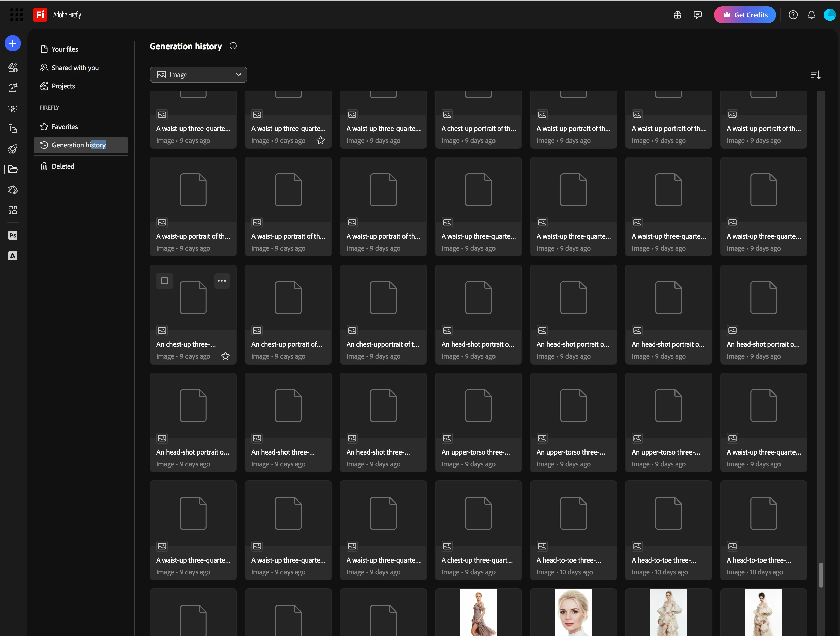The width and height of the screenshot is (840, 636).
Task: Click the Generation history info icon
Action: pos(233,46)
